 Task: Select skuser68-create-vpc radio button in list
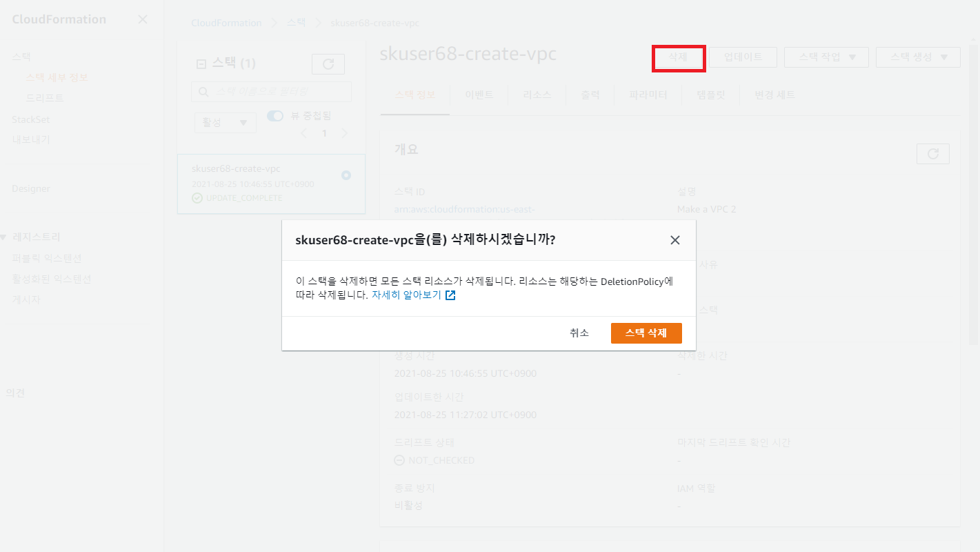[346, 175]
